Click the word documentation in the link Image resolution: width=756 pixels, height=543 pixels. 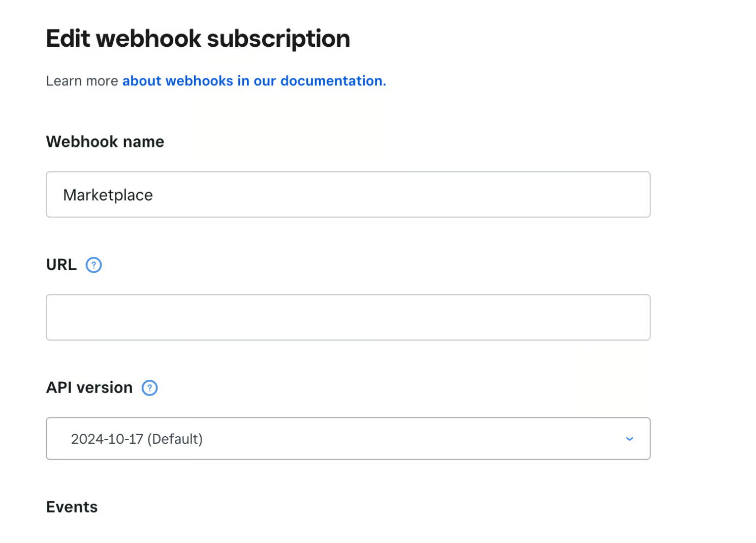point(333,81)
